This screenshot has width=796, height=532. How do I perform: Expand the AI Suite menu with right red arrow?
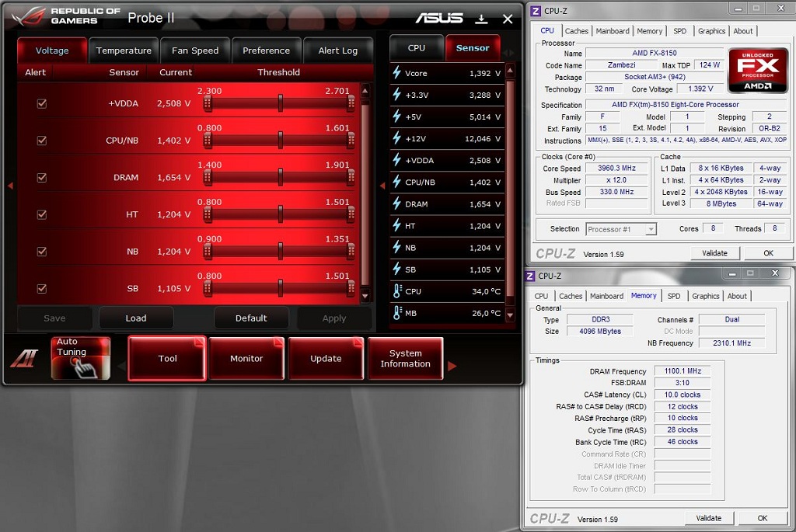[x=452, y=366]
